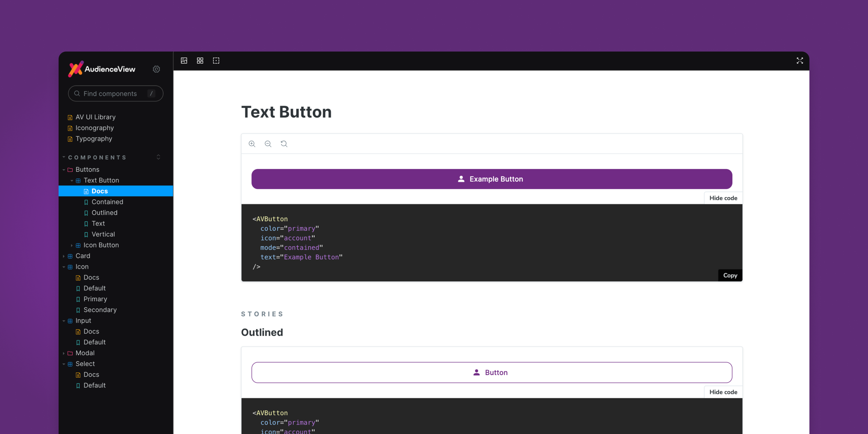Expand the Modal folder
Image resolution: width=868 pixels, height=434 pixels.
(64, 353)
